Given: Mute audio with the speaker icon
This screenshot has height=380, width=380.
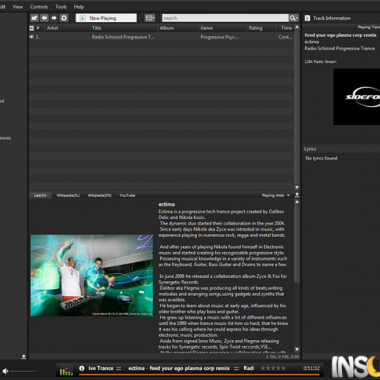Looking at the screenshot, I should tap(5, 371).
